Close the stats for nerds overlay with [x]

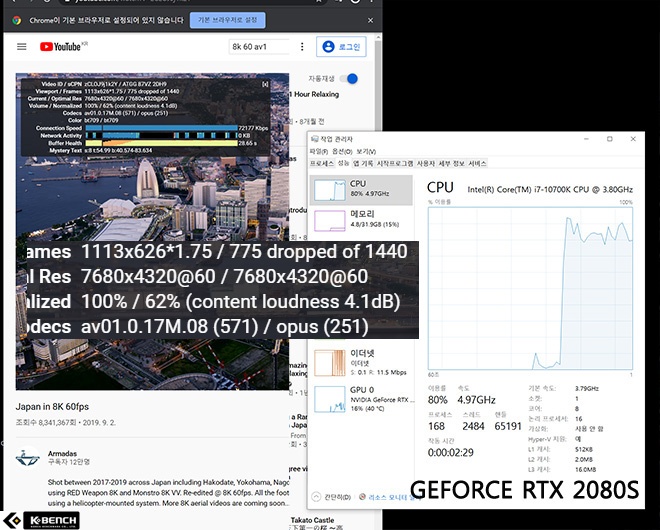pos(265,84)
